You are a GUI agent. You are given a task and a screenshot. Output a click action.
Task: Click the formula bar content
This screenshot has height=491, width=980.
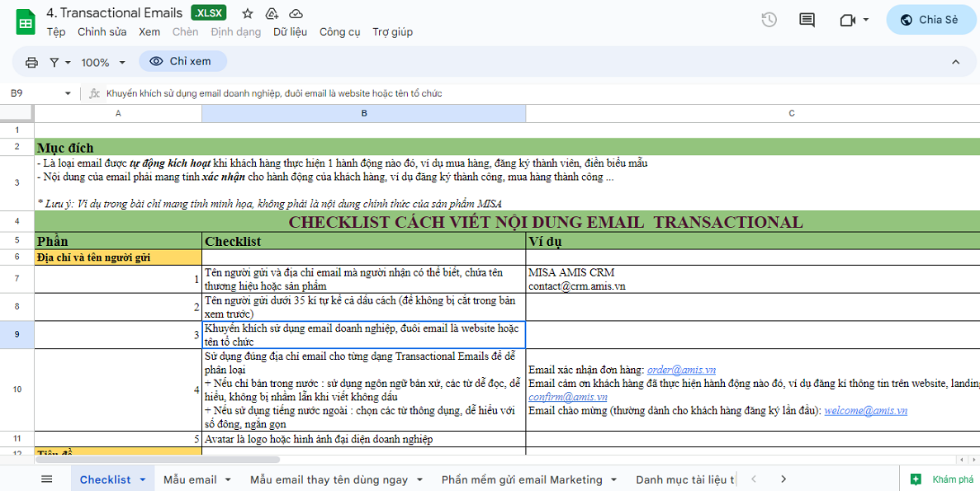point(274,94)
